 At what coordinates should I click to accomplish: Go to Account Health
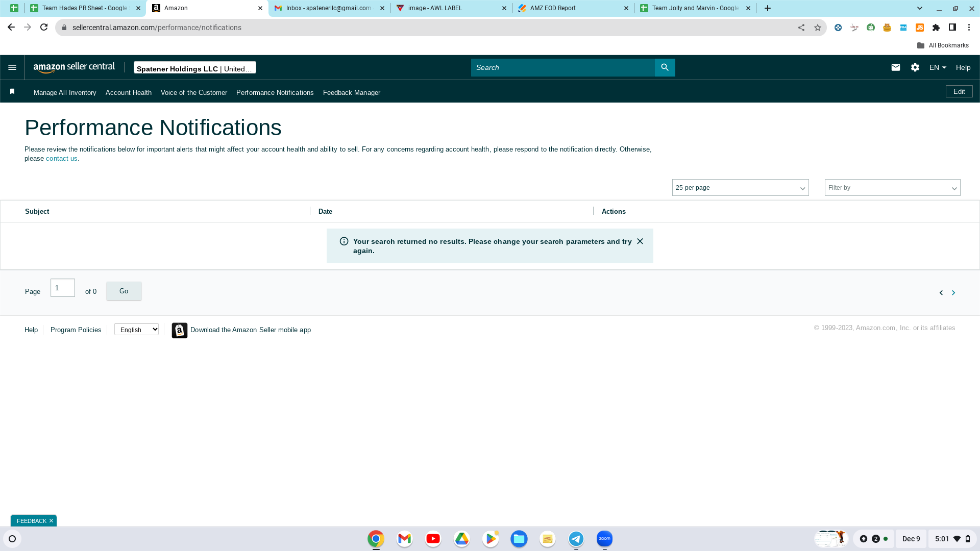129,92
